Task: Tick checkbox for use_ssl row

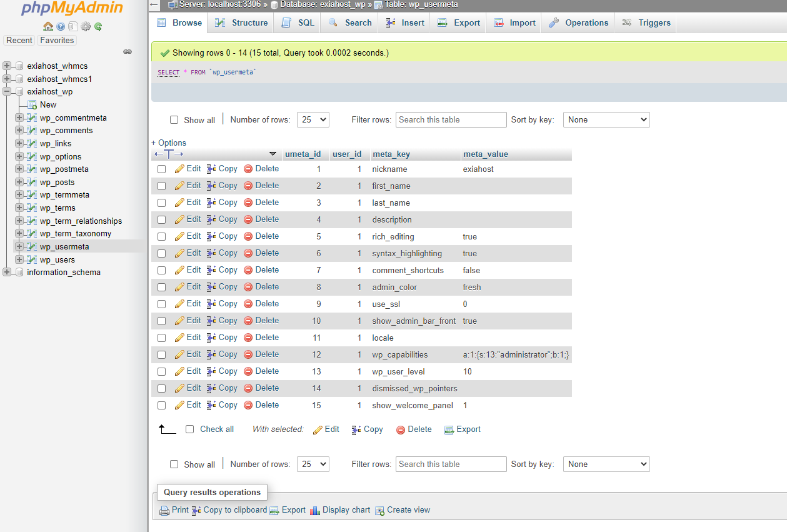Action: coord(162,304)
